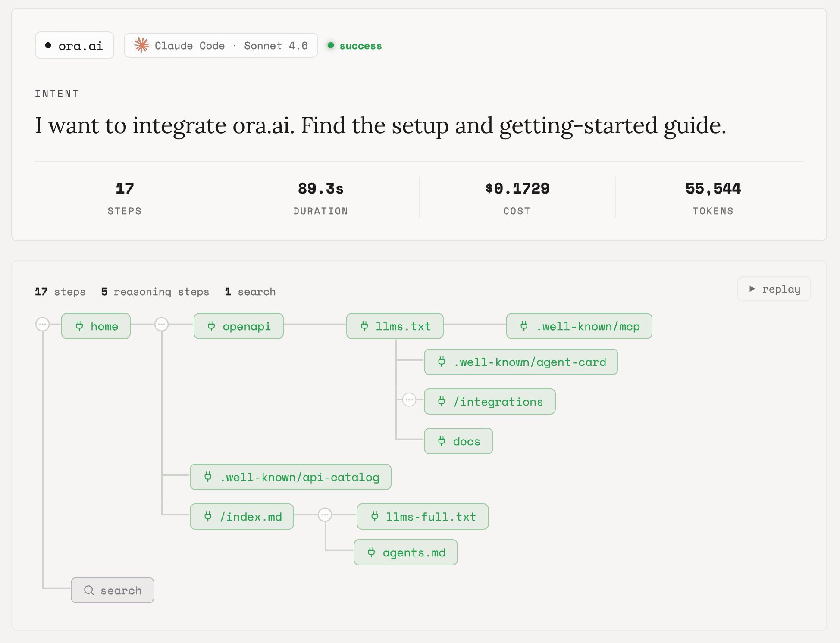The image size is (840, 643).
Task: Click the green success status dot
Action: pos(331,45)
